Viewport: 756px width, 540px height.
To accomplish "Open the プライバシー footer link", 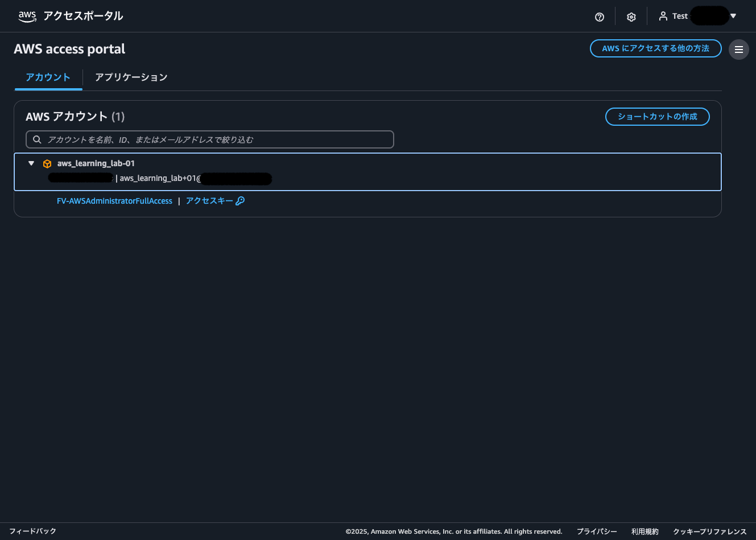I will click(597, 531).
